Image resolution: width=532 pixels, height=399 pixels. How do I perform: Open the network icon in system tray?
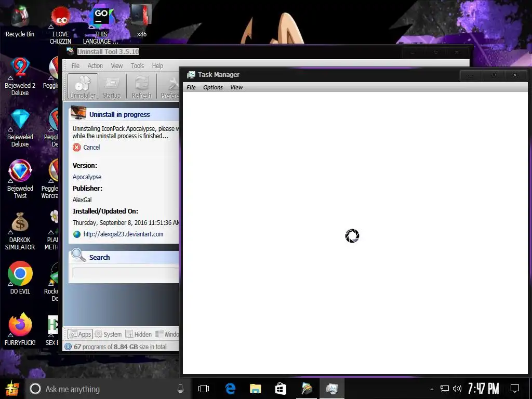tap(445, 389)
